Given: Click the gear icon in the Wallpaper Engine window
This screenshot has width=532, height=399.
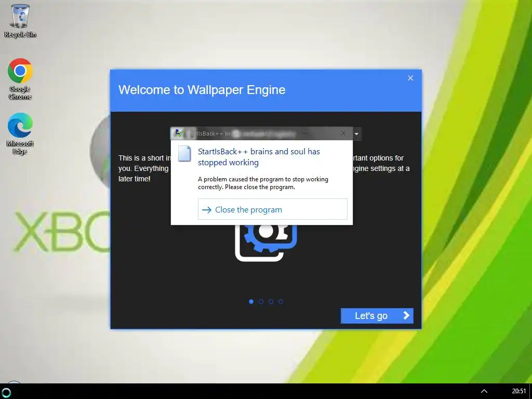Looking at the screenshot, I should [266, 243].
